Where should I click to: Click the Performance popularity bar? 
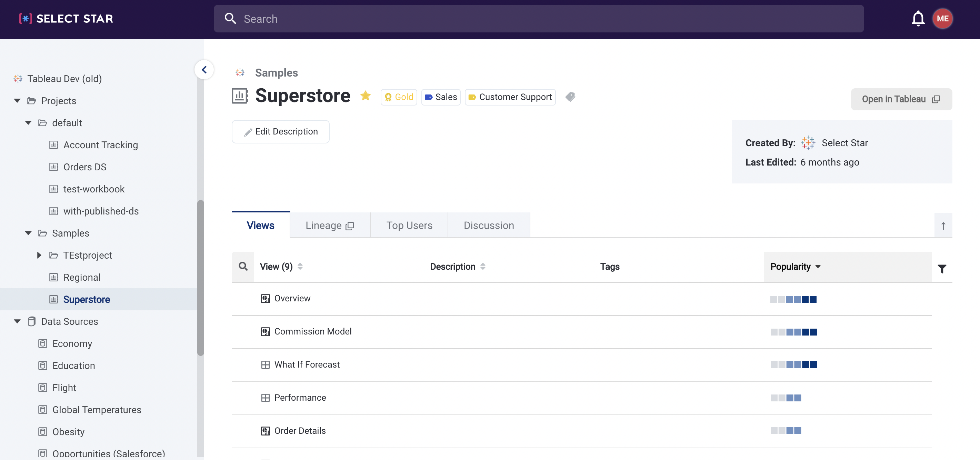(x=786, y=398)
